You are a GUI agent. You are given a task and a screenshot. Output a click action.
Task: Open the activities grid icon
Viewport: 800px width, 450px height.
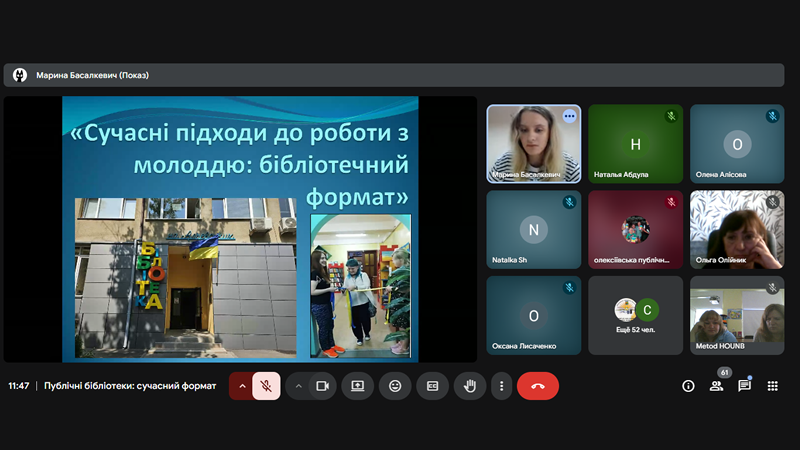pos(772,386)
